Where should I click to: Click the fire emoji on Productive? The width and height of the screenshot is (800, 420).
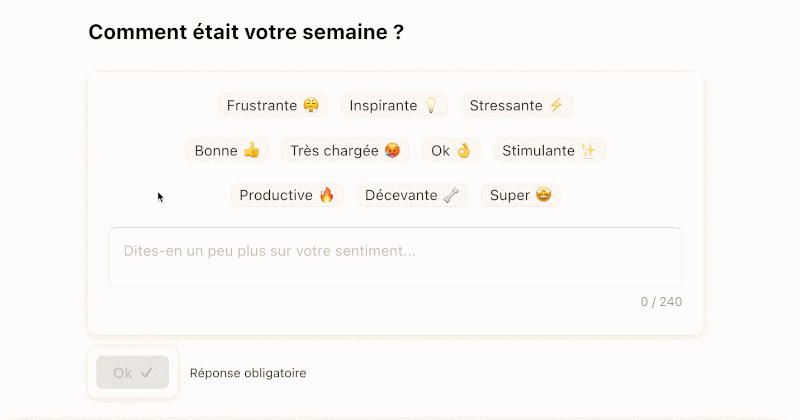(327, 195)
